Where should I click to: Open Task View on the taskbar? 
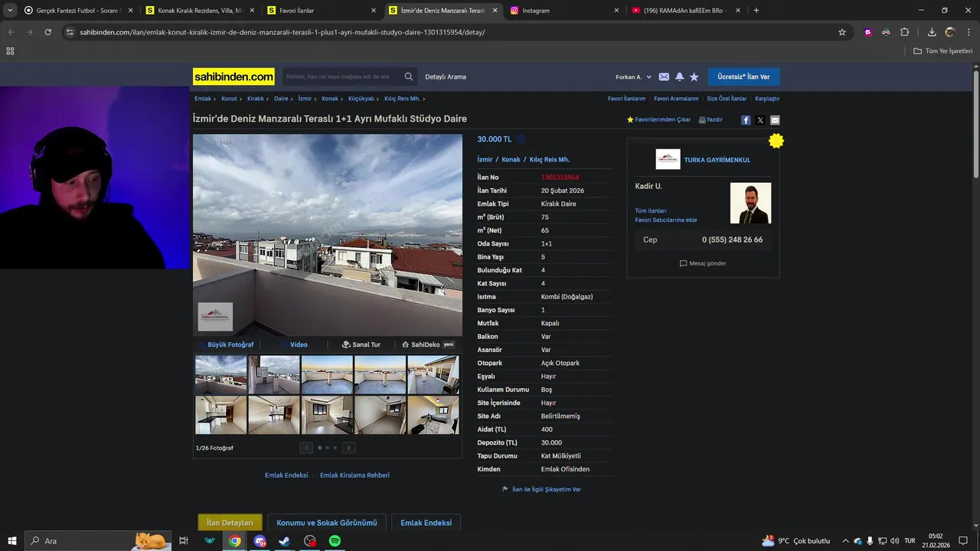click(184, 541)
